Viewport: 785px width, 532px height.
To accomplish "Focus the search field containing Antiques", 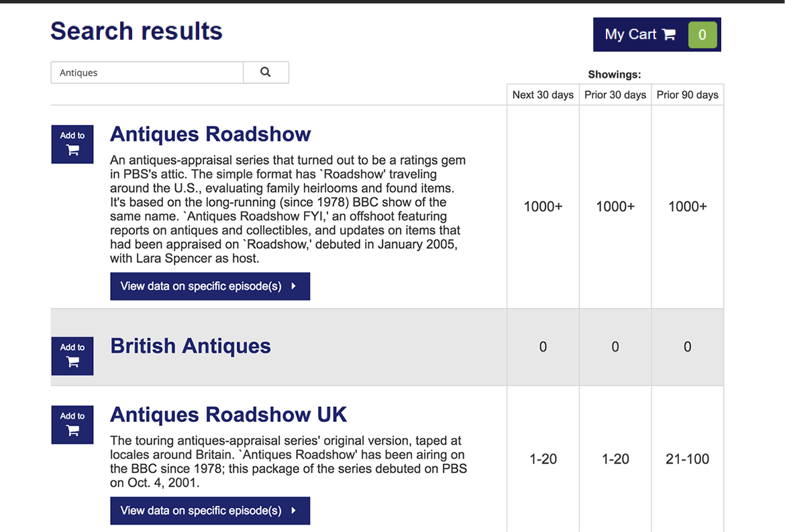I will click(x=147, y=72).
